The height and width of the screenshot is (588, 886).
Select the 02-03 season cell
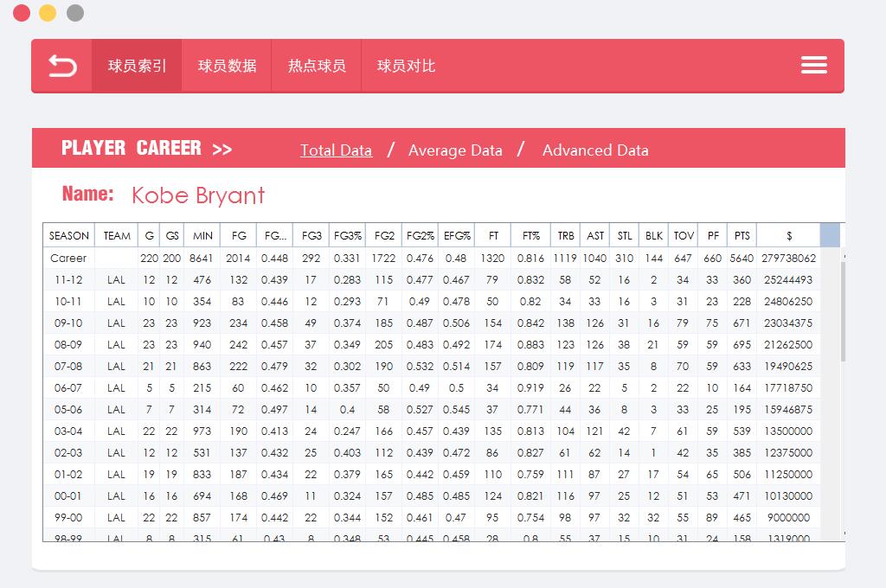pos(68,452)
